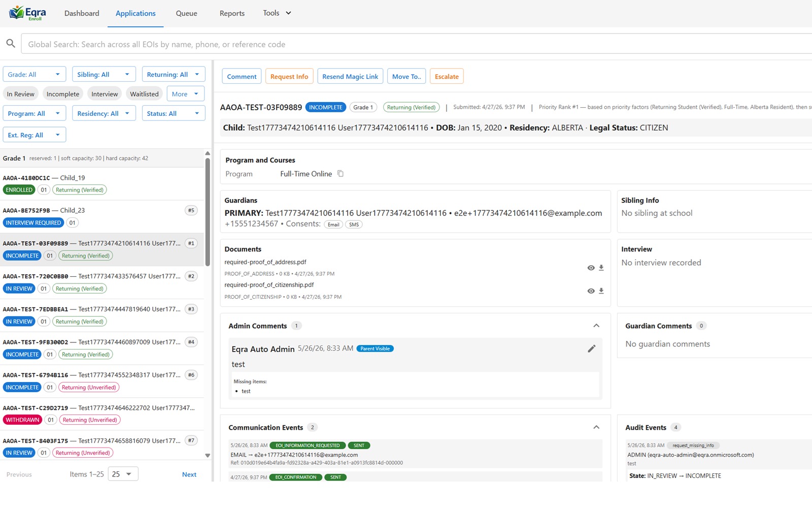Select withdrawn application AAOA-TEST-C29D2719

102,414
